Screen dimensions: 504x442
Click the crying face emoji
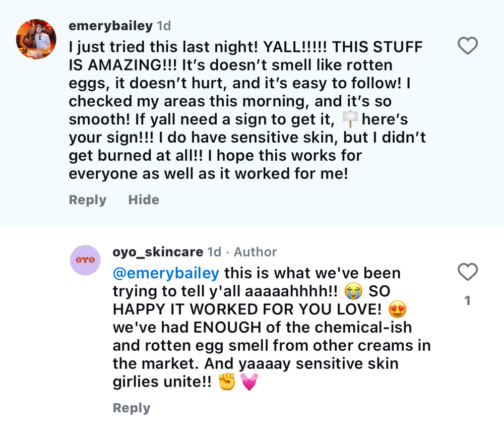point(353,291)
